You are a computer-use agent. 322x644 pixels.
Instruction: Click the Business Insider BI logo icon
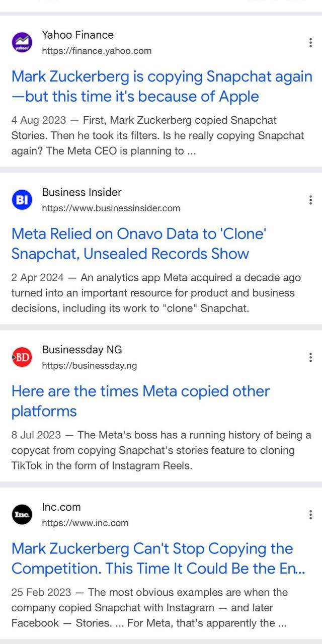[22, 200]
